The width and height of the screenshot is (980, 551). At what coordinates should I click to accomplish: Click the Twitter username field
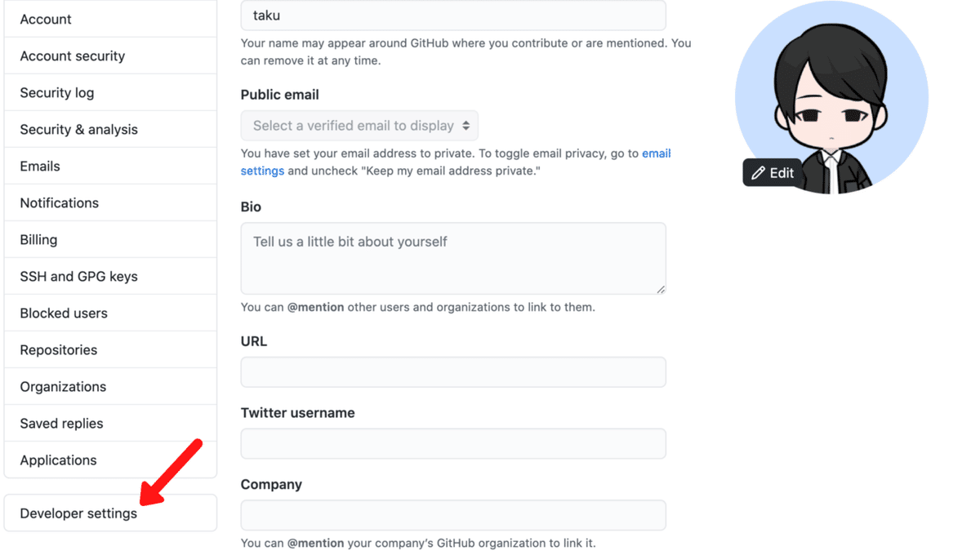point(453,444)
